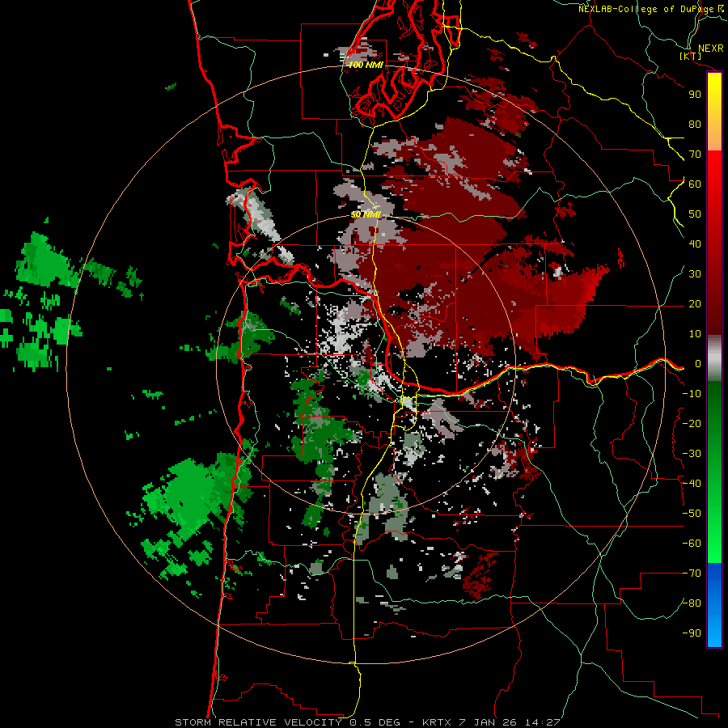Click the gray zero-velocity segment of scale
The width and height of the screenshot is (728, 728).
[x=714, y=358]
